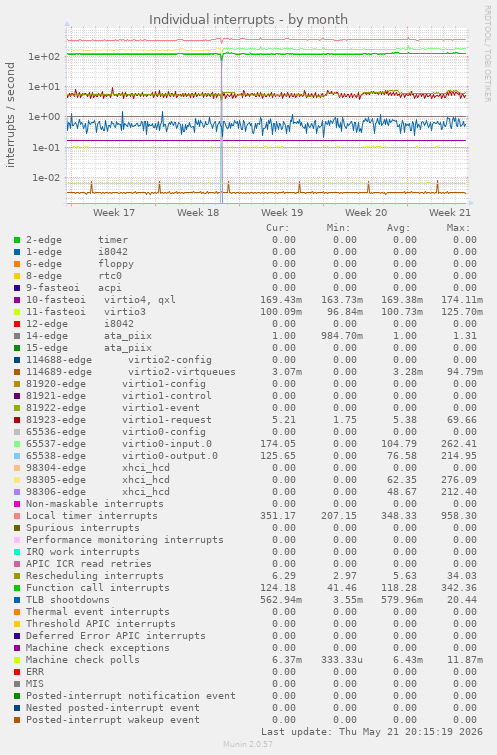Click the RRDTOOL / TOBI OETIKER watermark
Viewport: 497px width, 755px height.
[x=487, y=53]
